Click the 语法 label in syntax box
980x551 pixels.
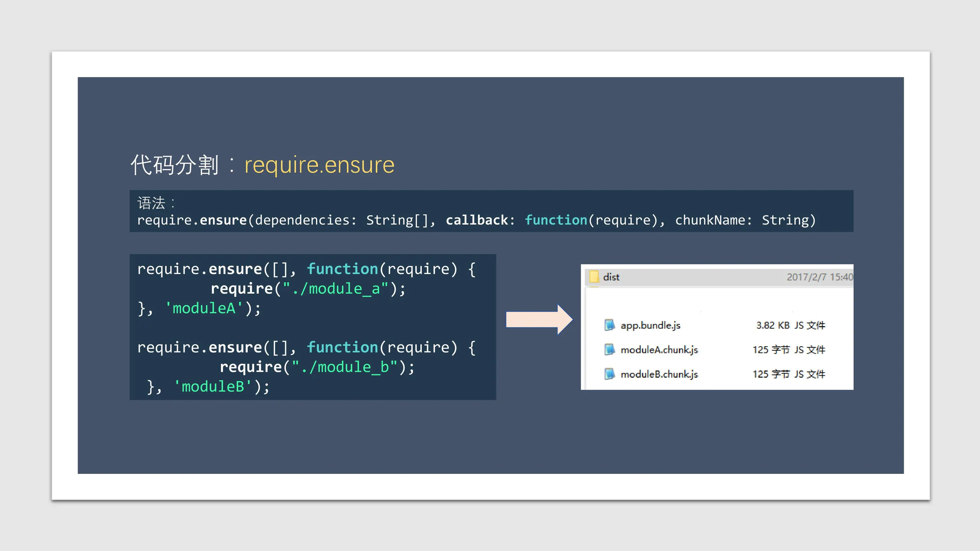pos(151,203)
